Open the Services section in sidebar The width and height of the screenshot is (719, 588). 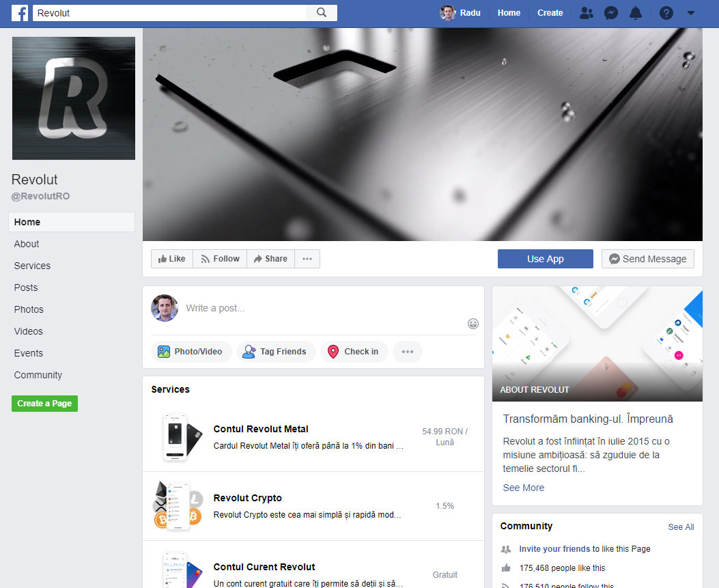pos(32,266)
